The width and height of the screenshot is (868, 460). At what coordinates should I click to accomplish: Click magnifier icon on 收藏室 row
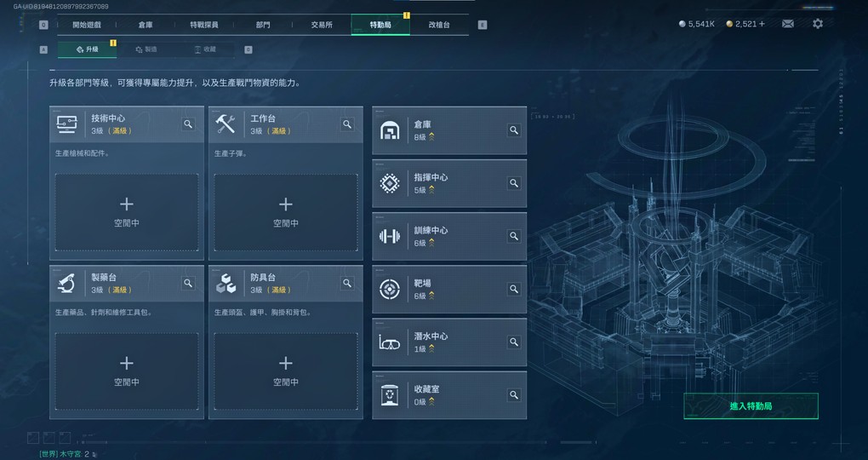pyautogui.click(x=514, y=395)
